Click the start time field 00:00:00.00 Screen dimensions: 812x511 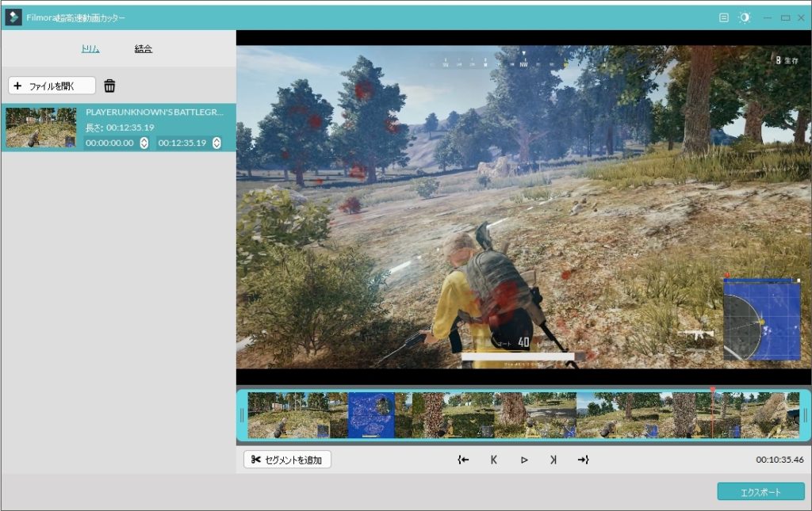point(109,143)
